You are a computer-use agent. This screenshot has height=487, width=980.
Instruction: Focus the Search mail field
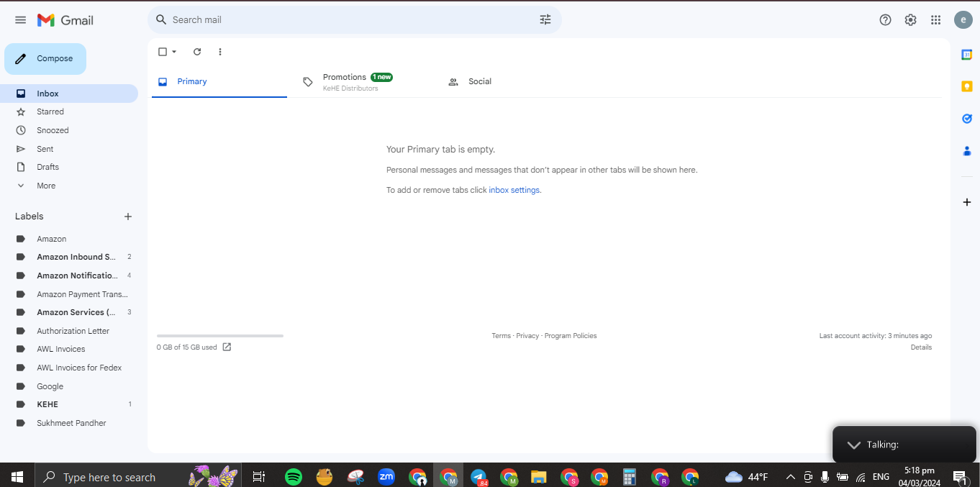click(x=354, y=20)
